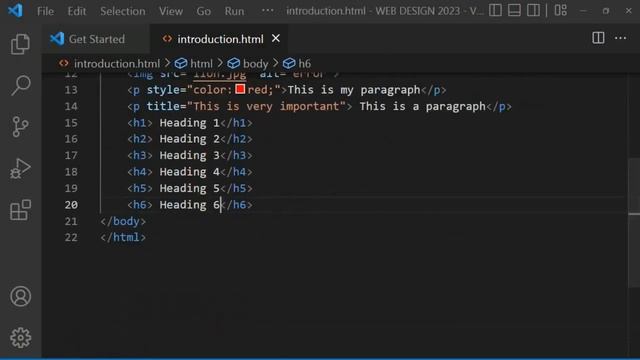
Task: Select the introduction.html editor tab
Action: 220,39
